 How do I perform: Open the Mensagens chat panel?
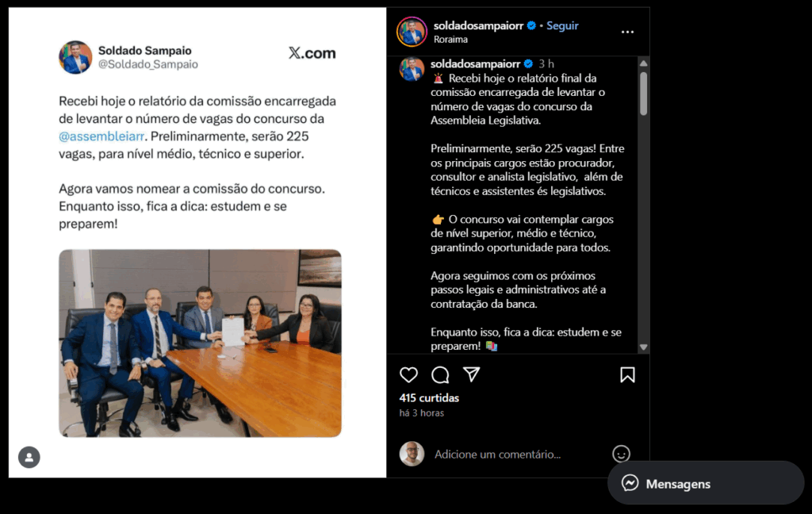tap(705, 483)
